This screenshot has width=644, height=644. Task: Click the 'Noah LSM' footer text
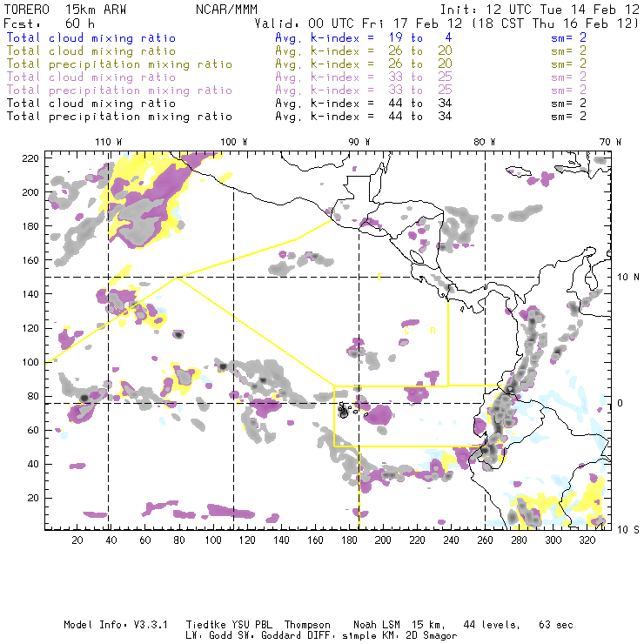(x=377, y=625)
